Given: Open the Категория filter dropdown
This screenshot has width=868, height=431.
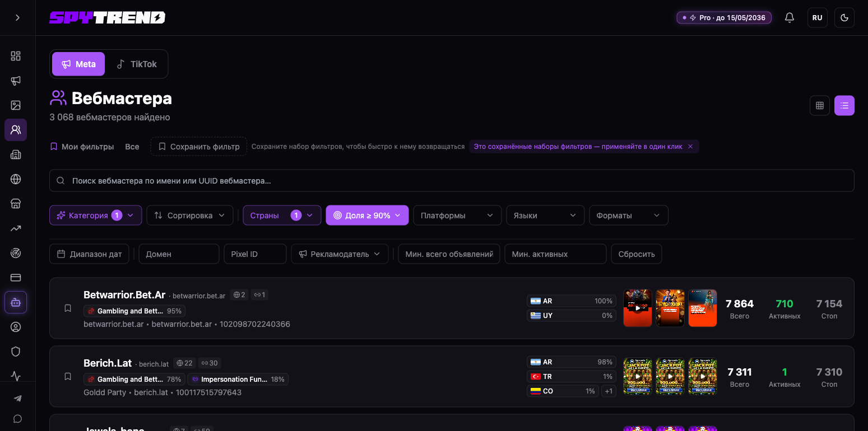Looking at the screenshot, I should tap(95, 215).
